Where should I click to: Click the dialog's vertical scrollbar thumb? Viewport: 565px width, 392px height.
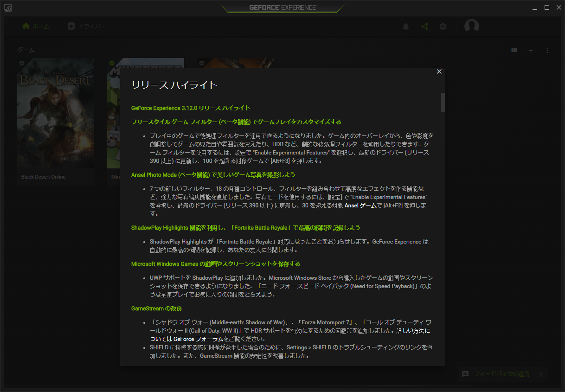click(443, 103)
